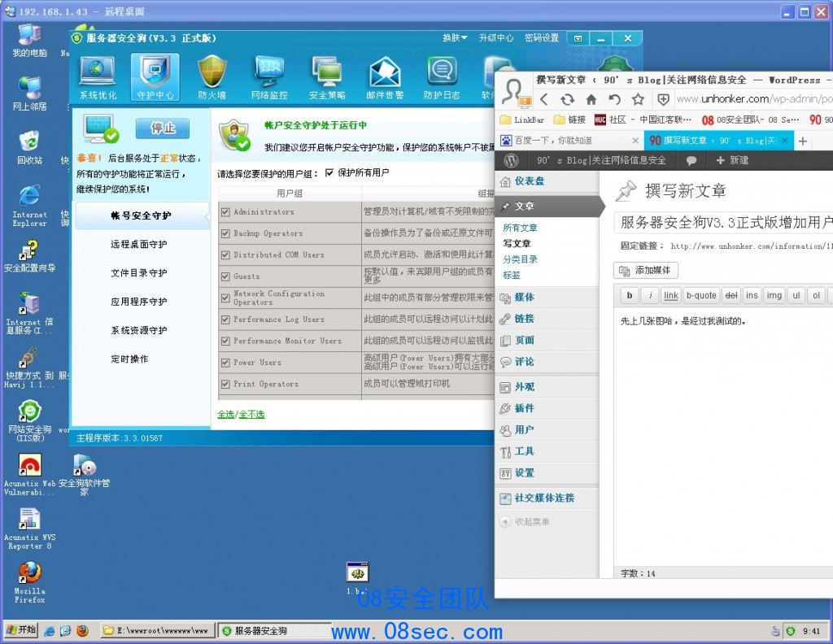This screenshot has height=644, width=833.
Task: Click the b-quote editor button
Action: pyautogui.click(x=701, y=295)
